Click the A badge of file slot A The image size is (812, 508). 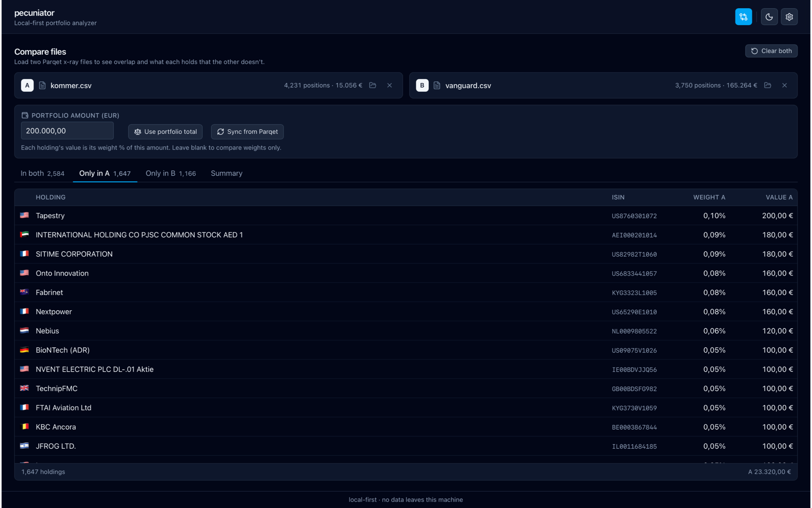coord(27,85)
